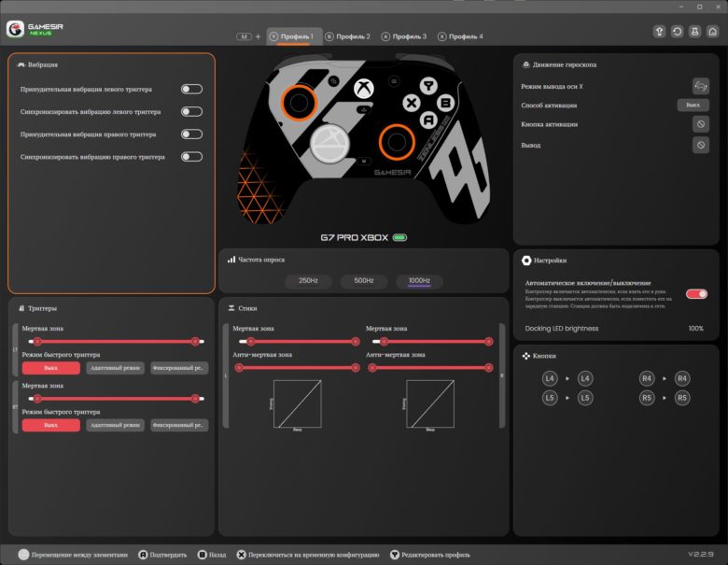The image size is (728, 565).
Task: Click LT dead zone slider left handle
Action: point(37,342)
